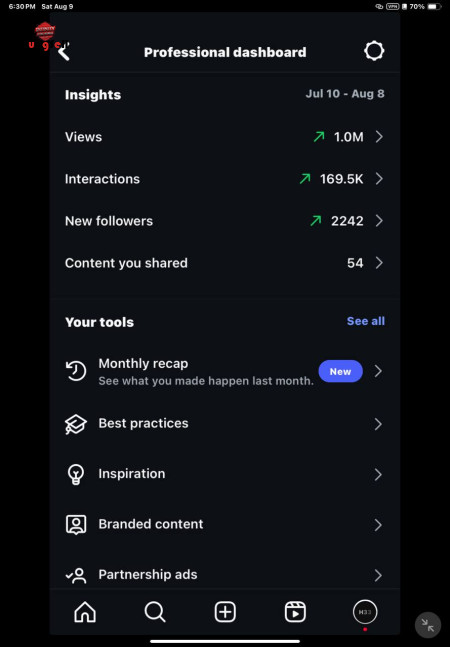Screen dimensions: 450x647
Task: Expand the New followers chevron
Action: coord(379,221)
